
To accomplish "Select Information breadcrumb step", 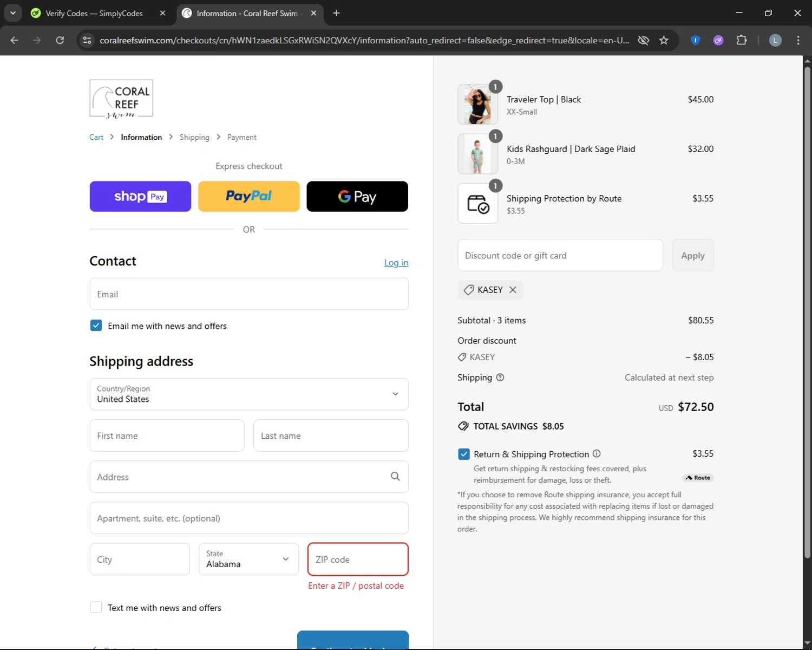I will (x=141, y=138).
